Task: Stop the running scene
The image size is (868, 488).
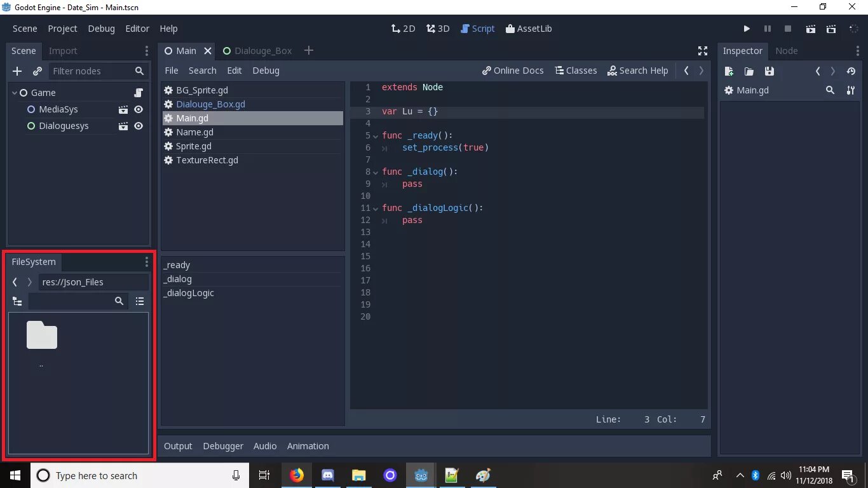Action: point(788,29)
